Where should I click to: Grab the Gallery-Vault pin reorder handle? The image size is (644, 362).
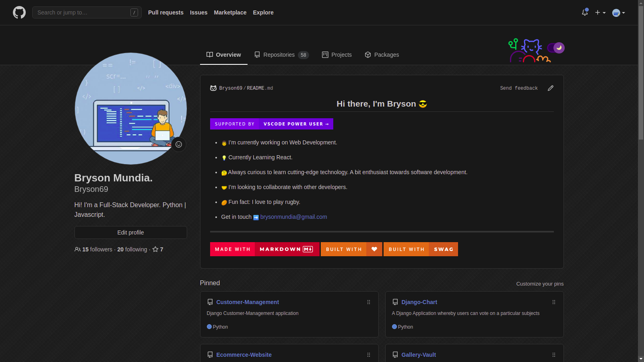[x=554, y=355]
